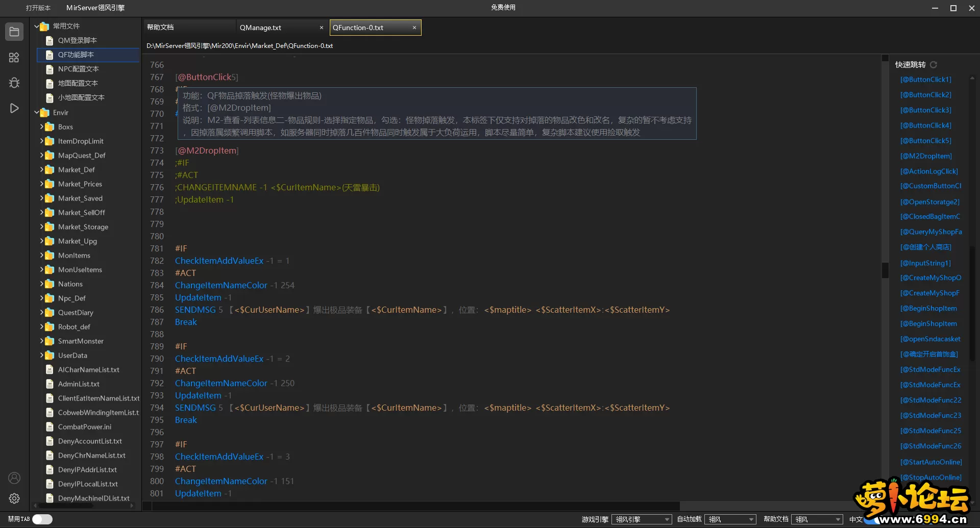Viewport: 980px width, 528px height.
Task: Expand the SmartMonster folder
Action: point(41,341)
